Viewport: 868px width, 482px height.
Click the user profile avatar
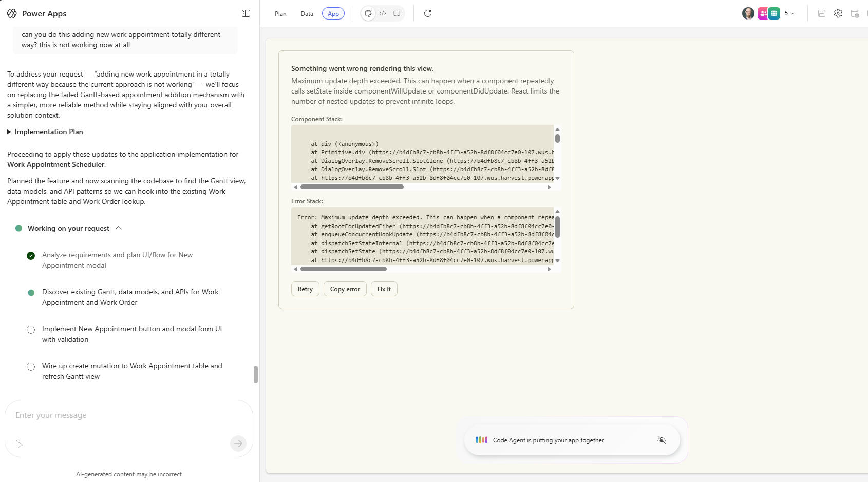click(x=748, y=13)
